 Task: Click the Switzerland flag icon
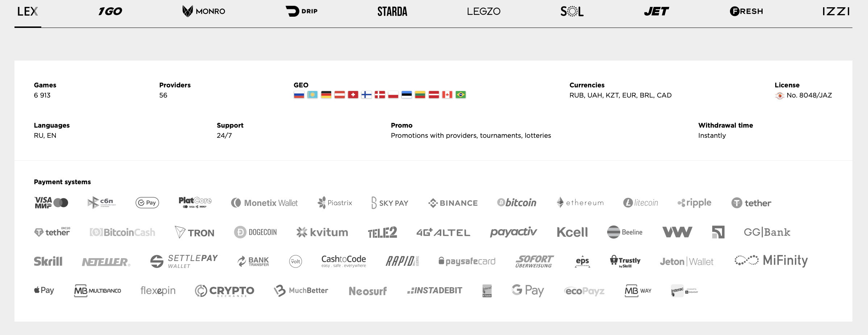coord(353,95)
